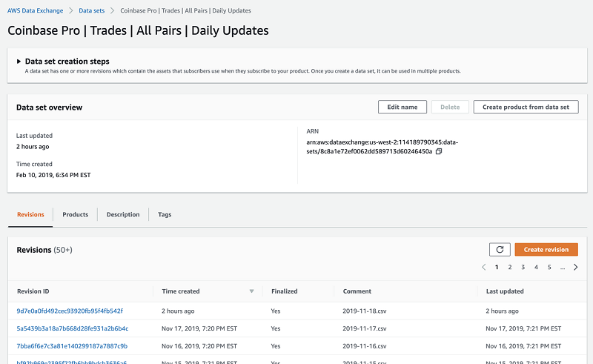
Task: Click the disabled Delete button
Action: (x=450, y=107)
